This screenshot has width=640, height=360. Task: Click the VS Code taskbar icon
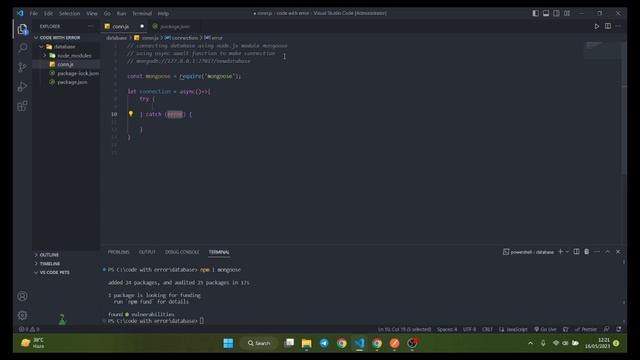click(359, 343)
